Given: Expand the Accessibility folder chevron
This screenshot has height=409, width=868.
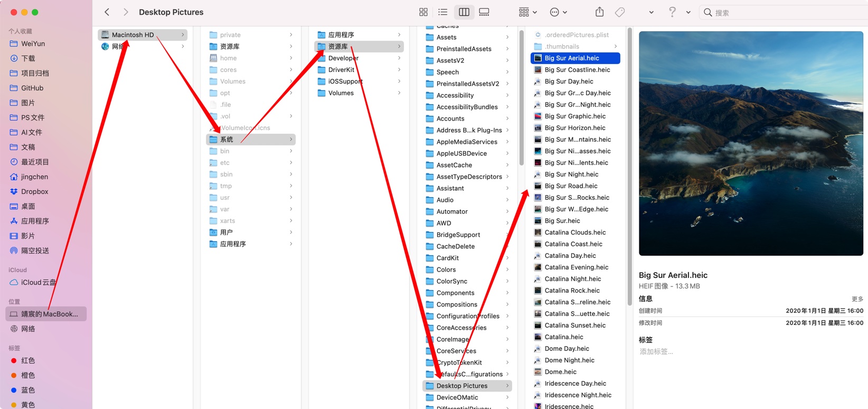Looking at the screenshot, I should tap(507, 95).
